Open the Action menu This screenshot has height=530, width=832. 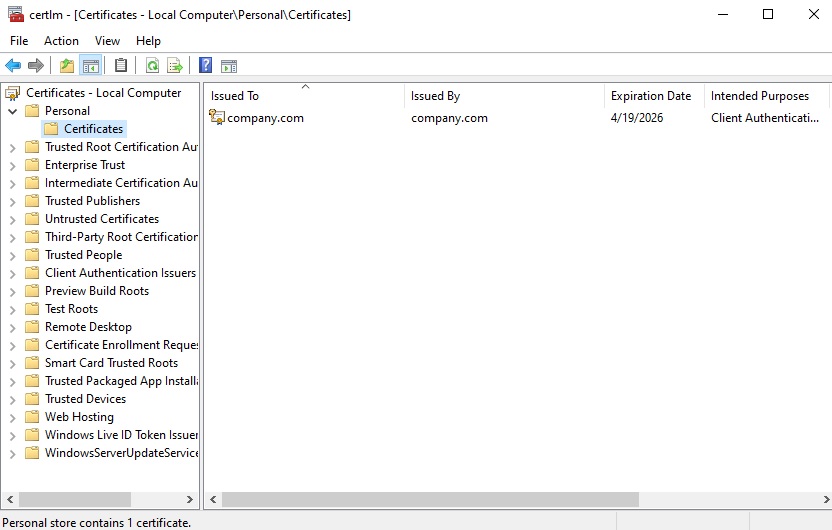point(61,41)
